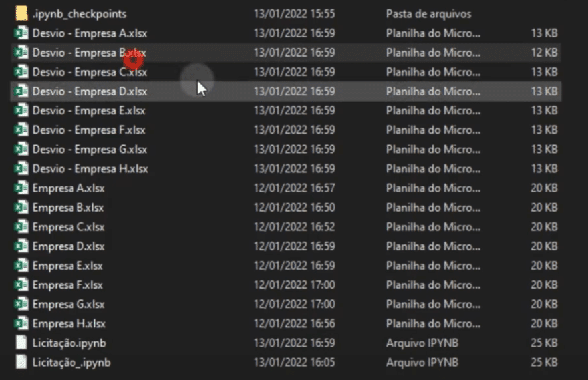
Task: Select the .ipynb_checkpoints folder name
Action: [79, 14]
